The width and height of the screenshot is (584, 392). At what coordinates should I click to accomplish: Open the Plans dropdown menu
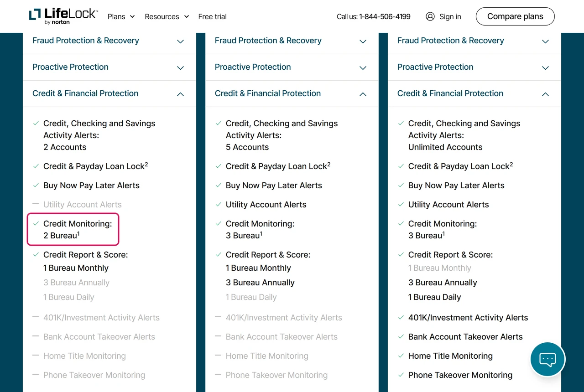(121, 16)
